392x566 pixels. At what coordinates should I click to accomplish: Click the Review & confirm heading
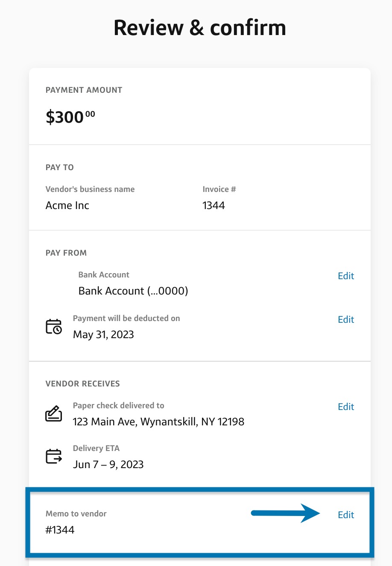pos(199,28)
